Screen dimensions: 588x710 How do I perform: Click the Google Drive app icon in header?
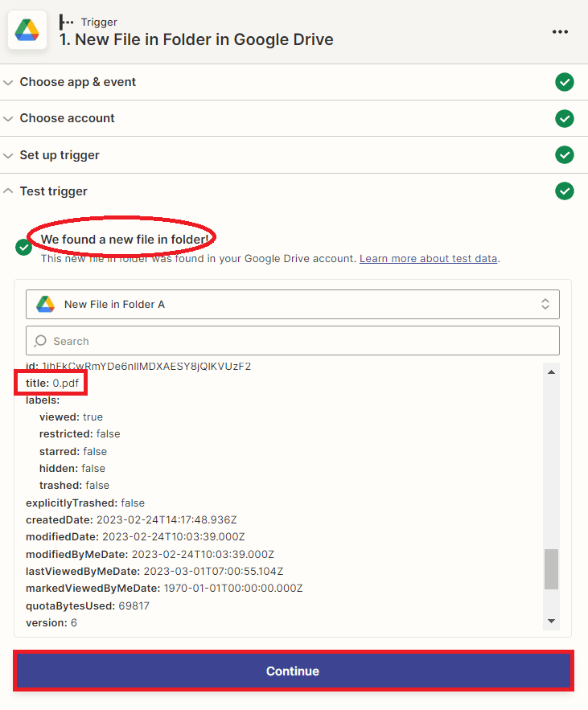coord(27,31)
